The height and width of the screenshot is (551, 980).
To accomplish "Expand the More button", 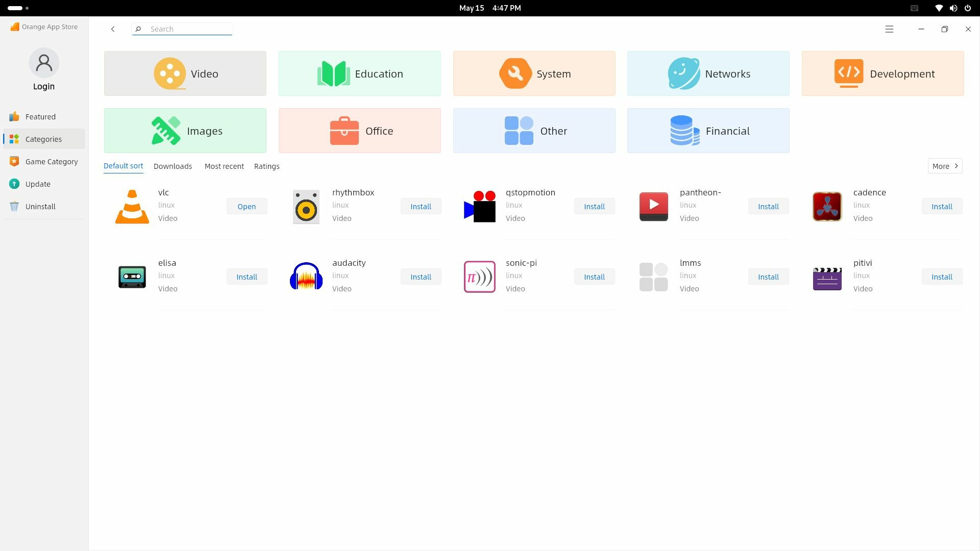I will click(x=945, y=166).
